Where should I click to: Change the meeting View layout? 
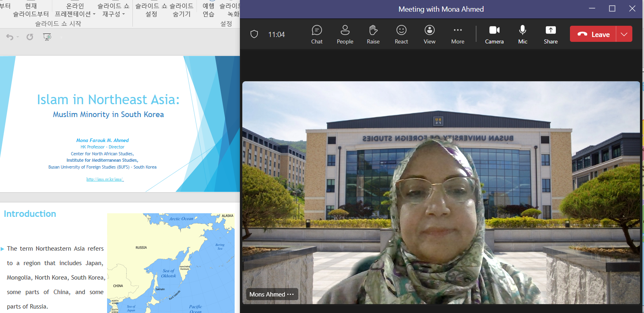[429, 35]
